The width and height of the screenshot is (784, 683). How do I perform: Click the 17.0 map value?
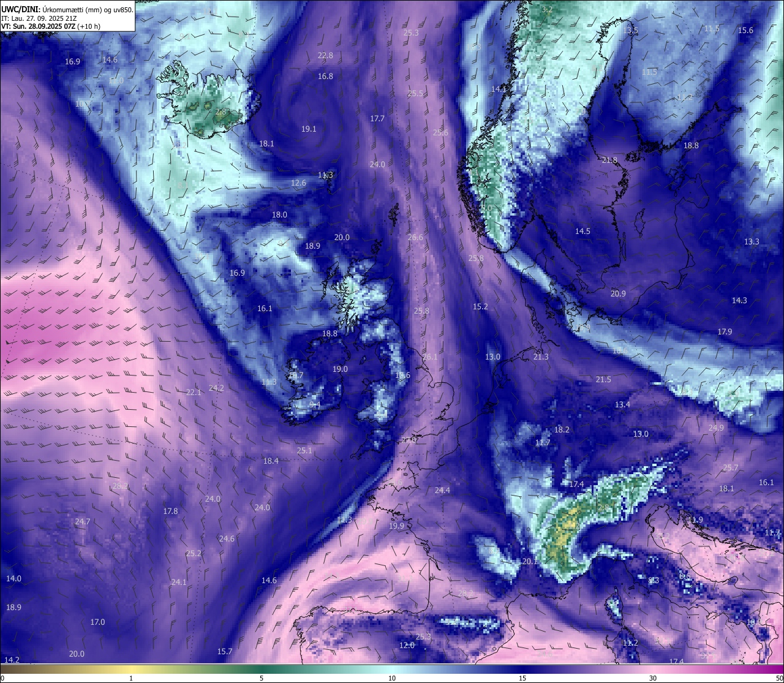[97, 622]
